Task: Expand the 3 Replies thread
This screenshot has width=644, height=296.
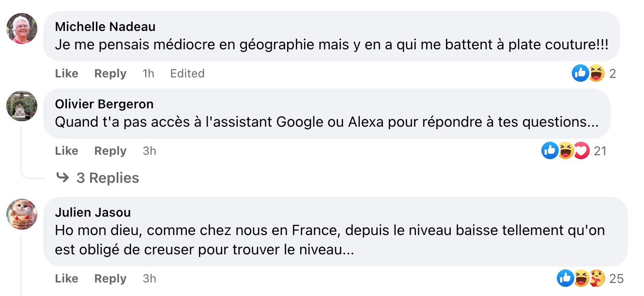Action: tap(107, 178)
